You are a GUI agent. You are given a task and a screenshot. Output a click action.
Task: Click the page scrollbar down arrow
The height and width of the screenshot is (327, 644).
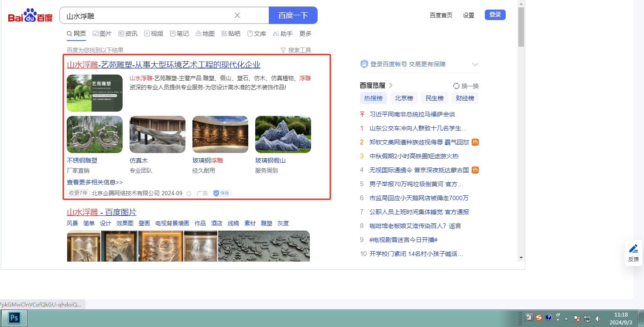coord(521,258)
